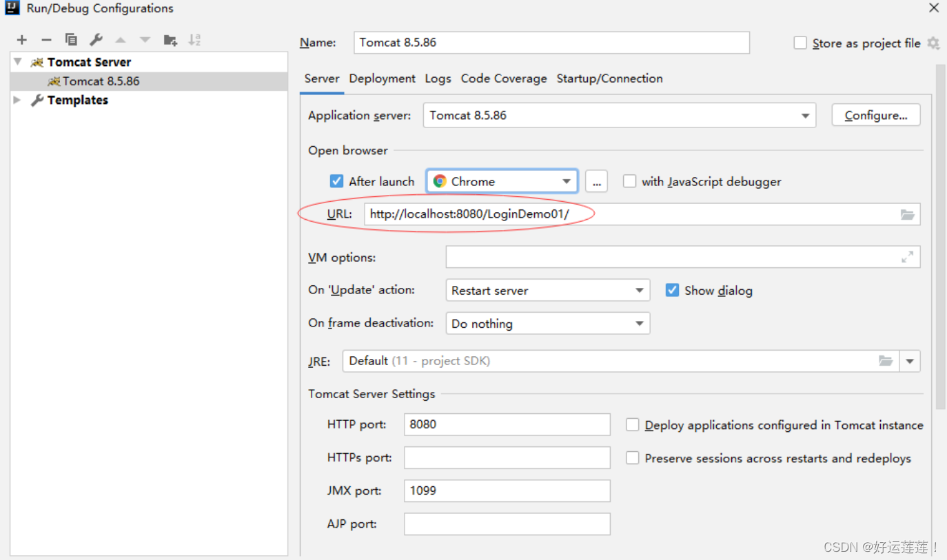This screenshot has width=947, height=560.
Task: Enable Store as project file checkbox
Action: pyautogui.click(x=800, y=43)
